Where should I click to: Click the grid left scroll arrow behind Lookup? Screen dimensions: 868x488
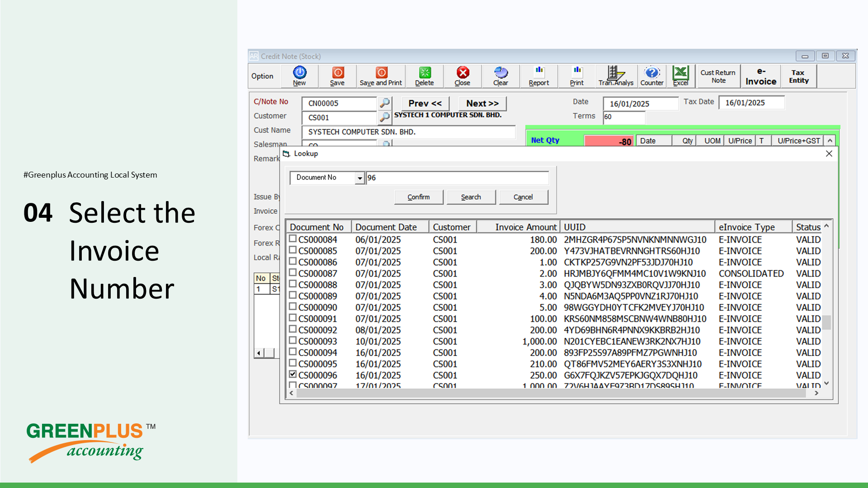tap(259, 353)
